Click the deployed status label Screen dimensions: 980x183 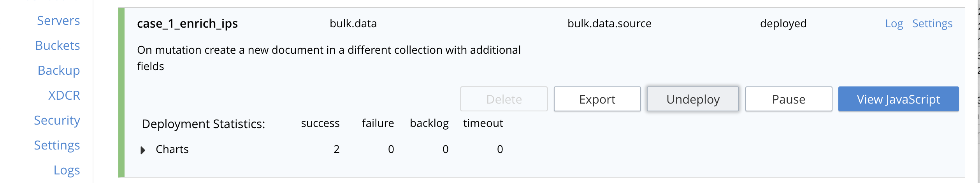tap(783, 24)
